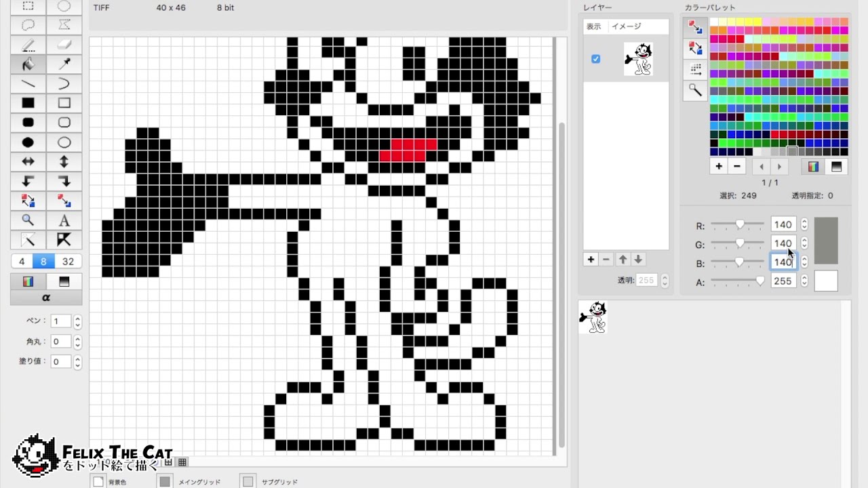Select the outlined rounded rectangle tool
This screenshot has width=868, height=488.
click(x=64, y=123)
